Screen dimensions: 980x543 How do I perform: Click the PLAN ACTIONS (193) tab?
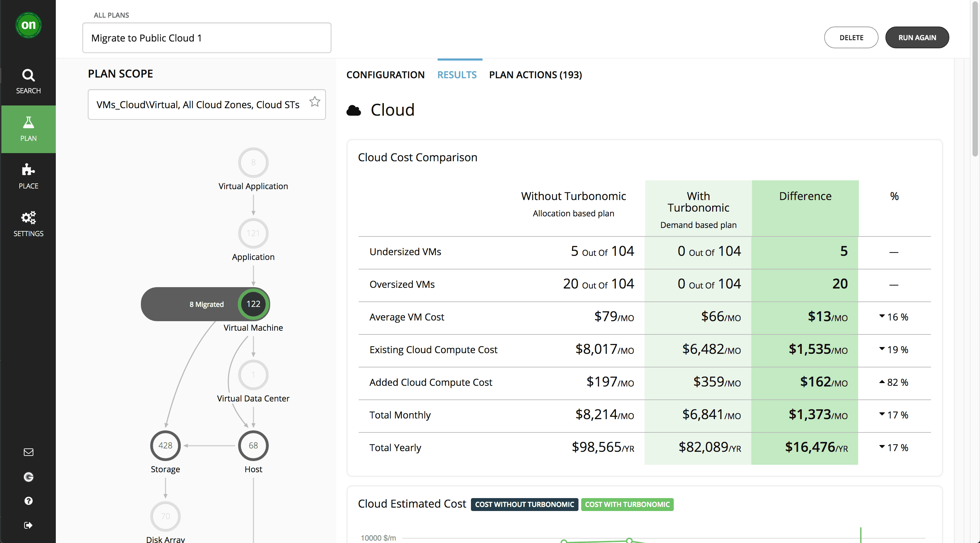[x=536, y=74]
